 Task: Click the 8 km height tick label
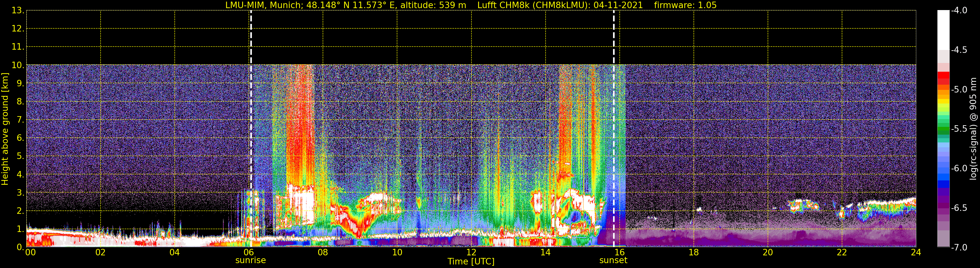(x=20, y=102)
